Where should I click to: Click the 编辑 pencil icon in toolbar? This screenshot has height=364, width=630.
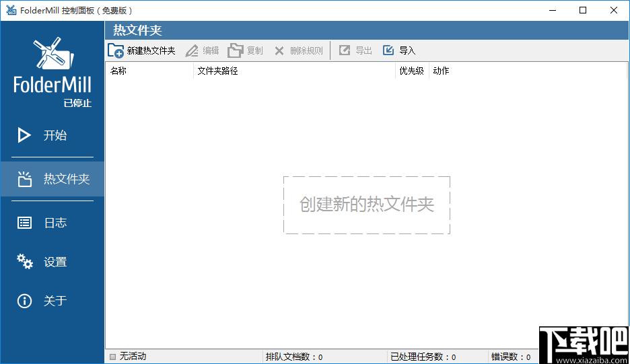click(192, 50)
